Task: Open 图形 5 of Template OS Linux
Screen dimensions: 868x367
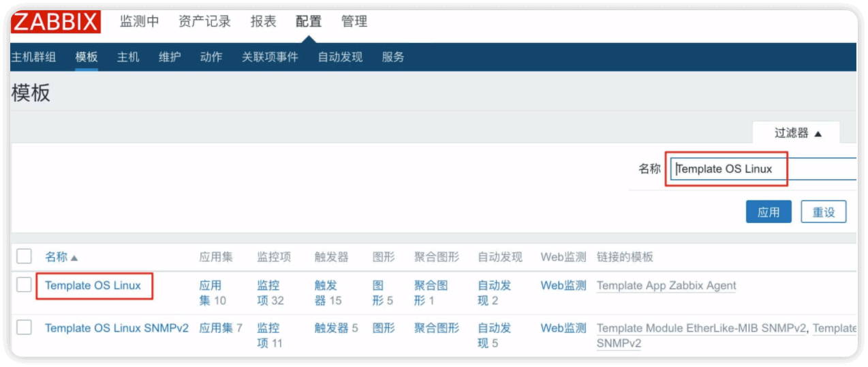Action: point(383,293)
